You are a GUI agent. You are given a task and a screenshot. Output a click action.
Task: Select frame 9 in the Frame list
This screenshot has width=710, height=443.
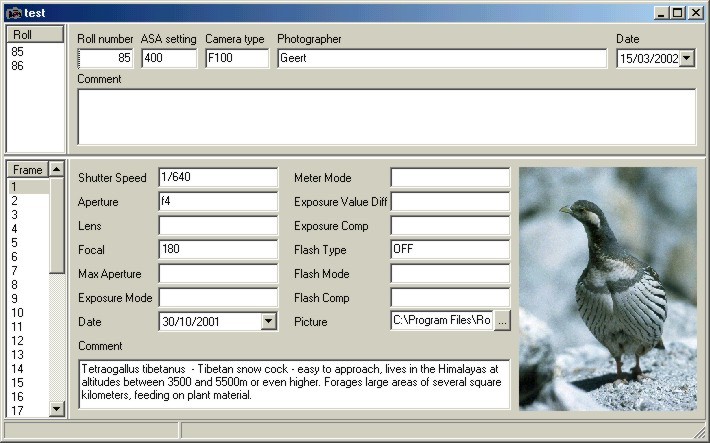pyautogui.click(x=28, y=299)
